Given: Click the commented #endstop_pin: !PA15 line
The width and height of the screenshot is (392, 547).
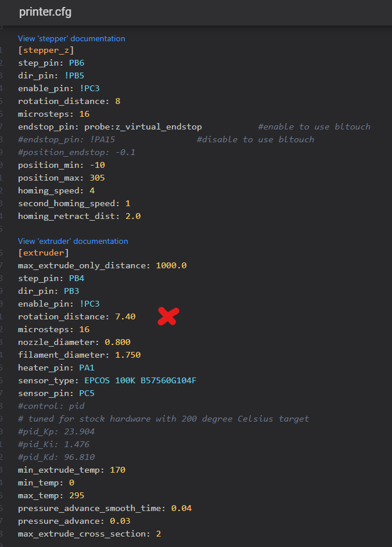Looking at the screenshot, I should [x=67, y=139].
